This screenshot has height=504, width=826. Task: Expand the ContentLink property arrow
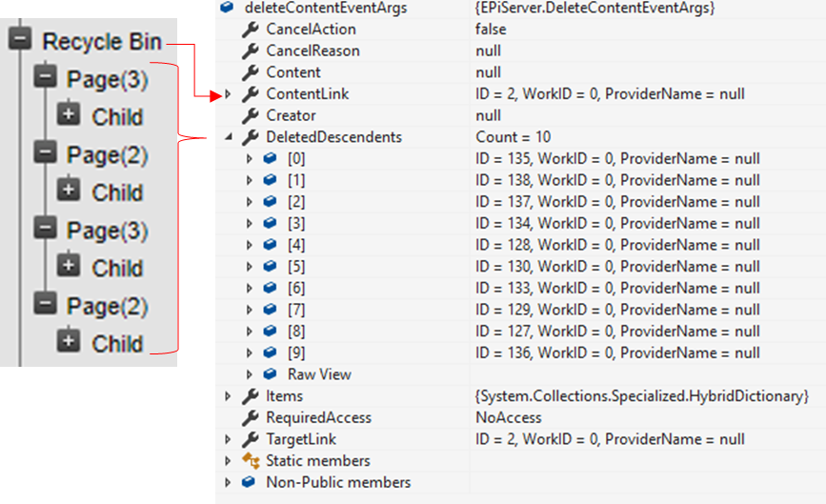point(229,94)
